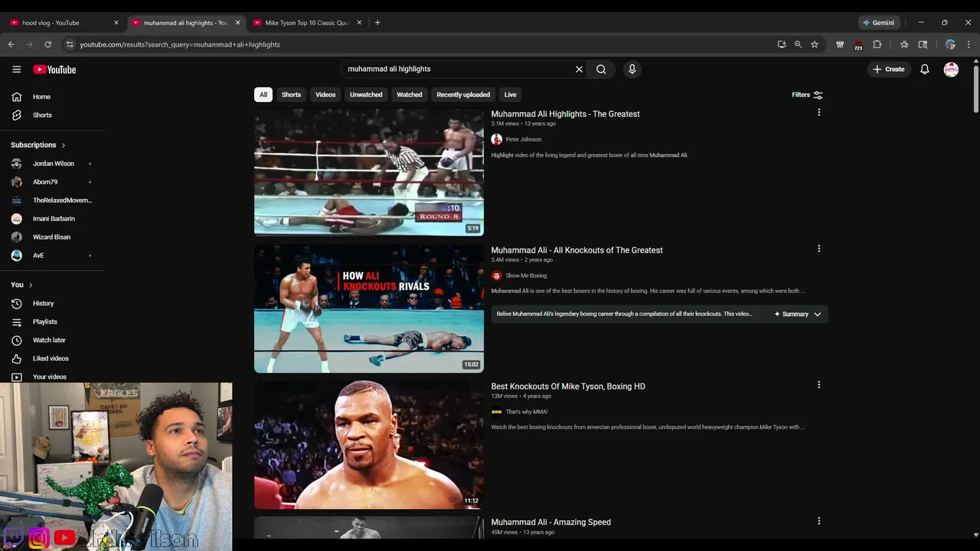Open Chrome profile avatar
Screen dimensions: 980x551
(950, 44)
